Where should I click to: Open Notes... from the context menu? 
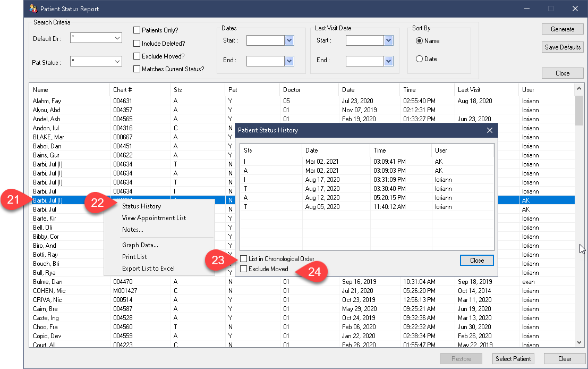click(132, 229)
